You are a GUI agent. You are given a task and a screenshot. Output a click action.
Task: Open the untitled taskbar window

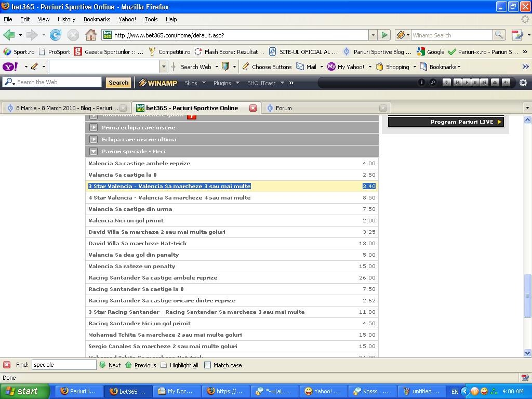click(x=421, y=391)
